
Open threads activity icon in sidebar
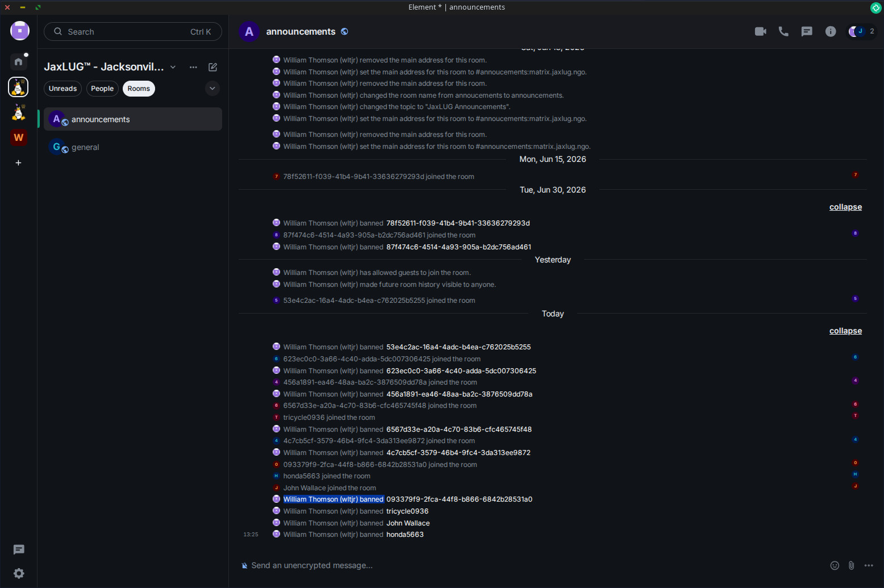click(19, 549)
